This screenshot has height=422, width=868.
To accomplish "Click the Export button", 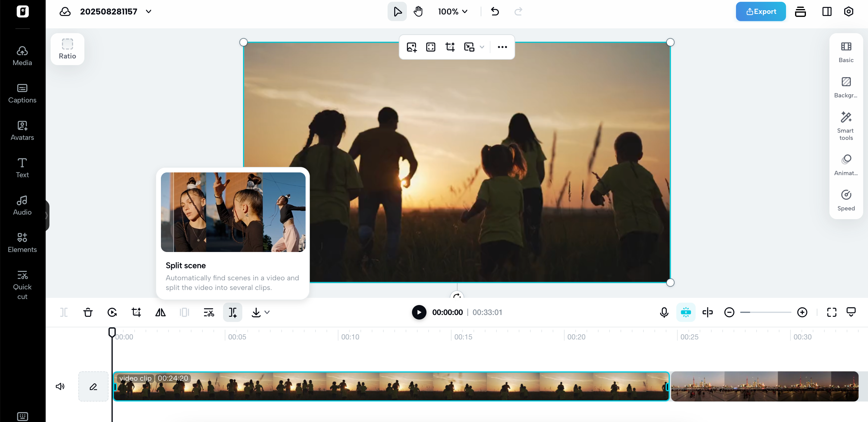I will click(x=760, y=11).
